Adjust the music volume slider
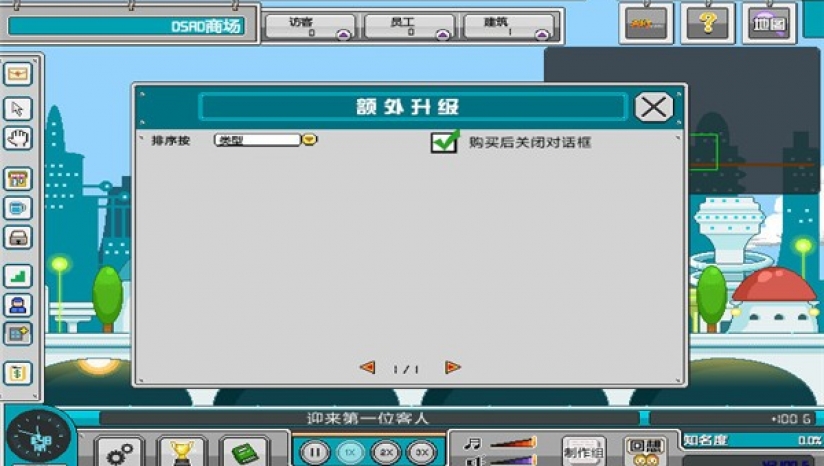This screenshot has width=824, height=466. (x=513, y=443)
